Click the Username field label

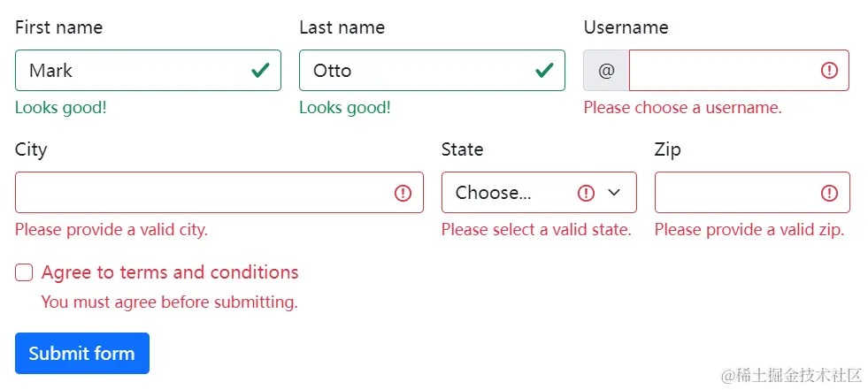click(x=626, y=27)
